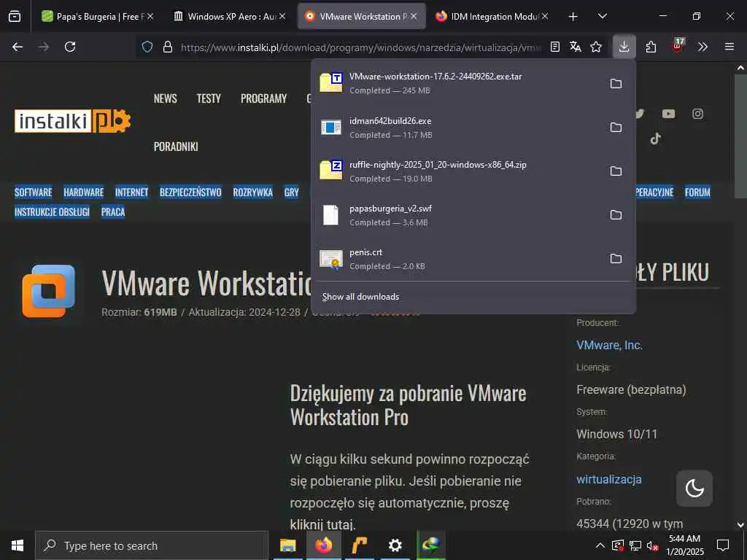The height and width of the screenshot is (560, 747).
Task: Open BEZPIECZEŃSTWO category link
Action: tap(190, 192)
